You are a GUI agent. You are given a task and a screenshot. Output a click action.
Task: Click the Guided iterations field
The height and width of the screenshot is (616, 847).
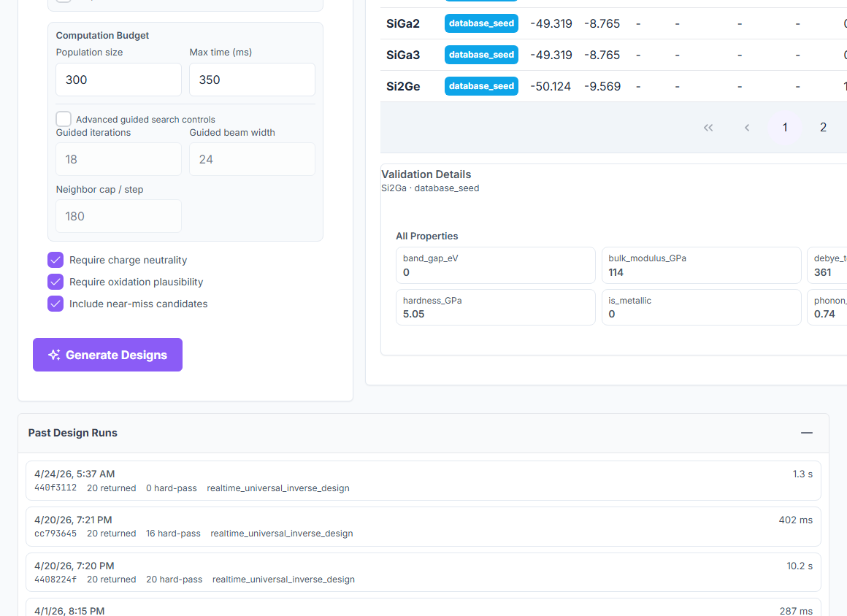click(119, 159)
